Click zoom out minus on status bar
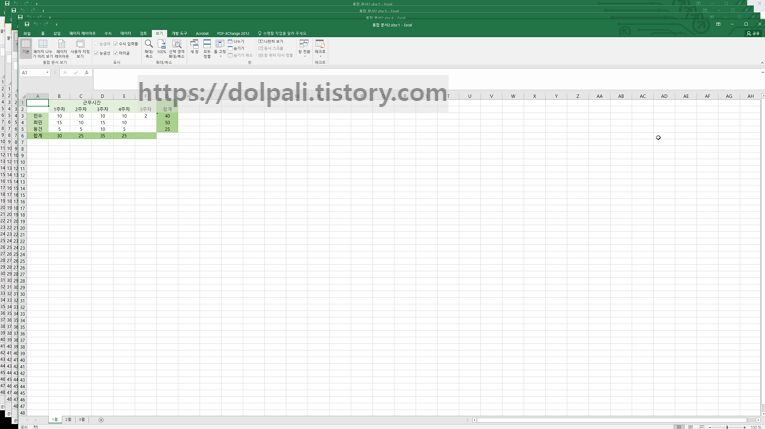 (710, 427)
